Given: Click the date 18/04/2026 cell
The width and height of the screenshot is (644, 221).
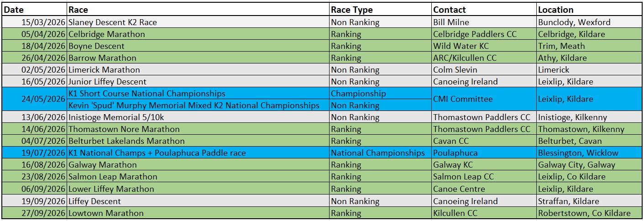Looking at the screenshot, I should click(x=35, y=46).
